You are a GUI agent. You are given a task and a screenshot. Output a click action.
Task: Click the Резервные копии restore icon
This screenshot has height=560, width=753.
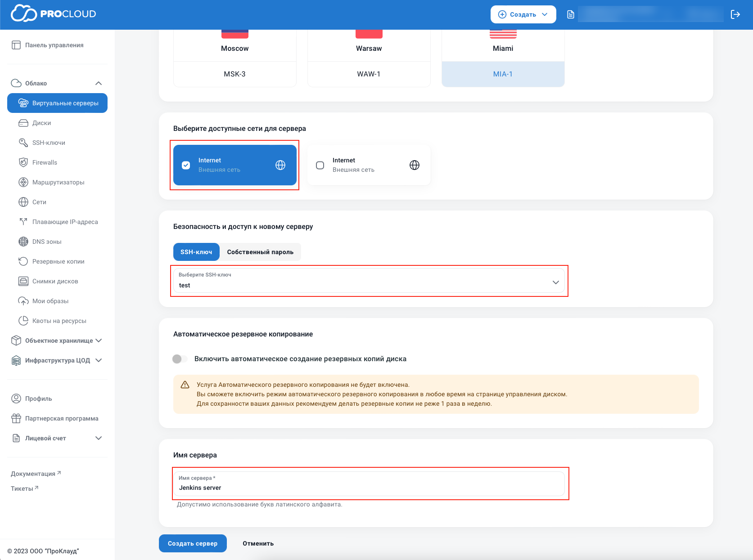23,261
